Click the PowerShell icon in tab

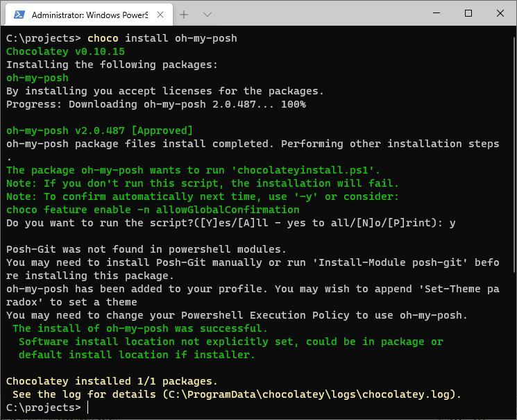[19, 15]
